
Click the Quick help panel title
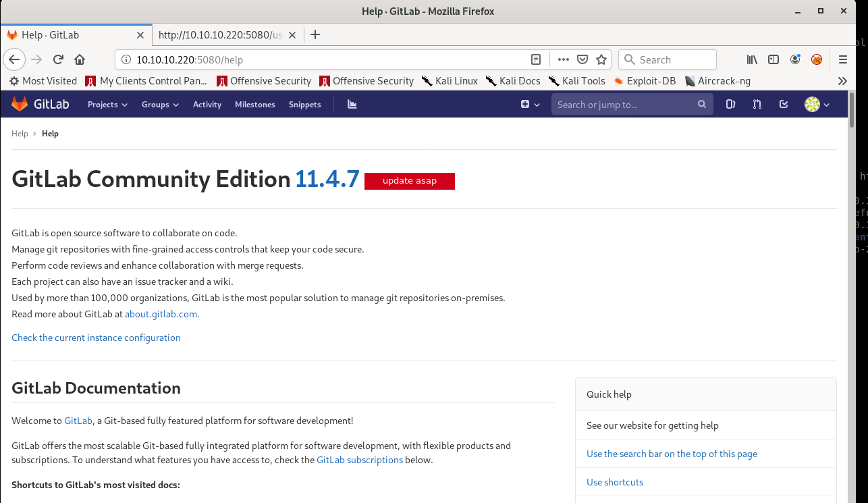point(609,394)
